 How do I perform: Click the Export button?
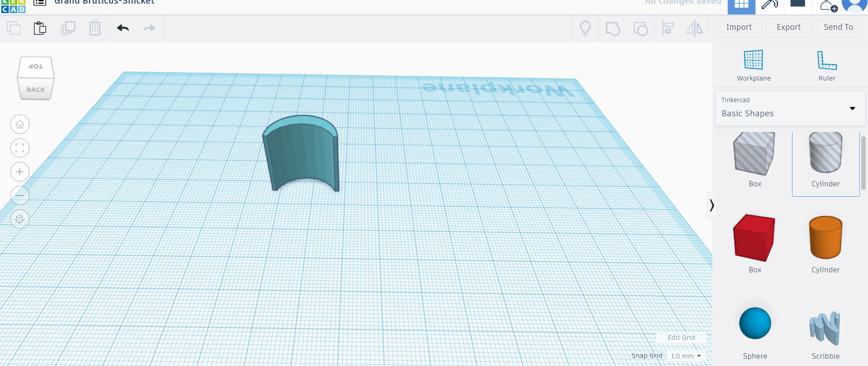point(789,28)
